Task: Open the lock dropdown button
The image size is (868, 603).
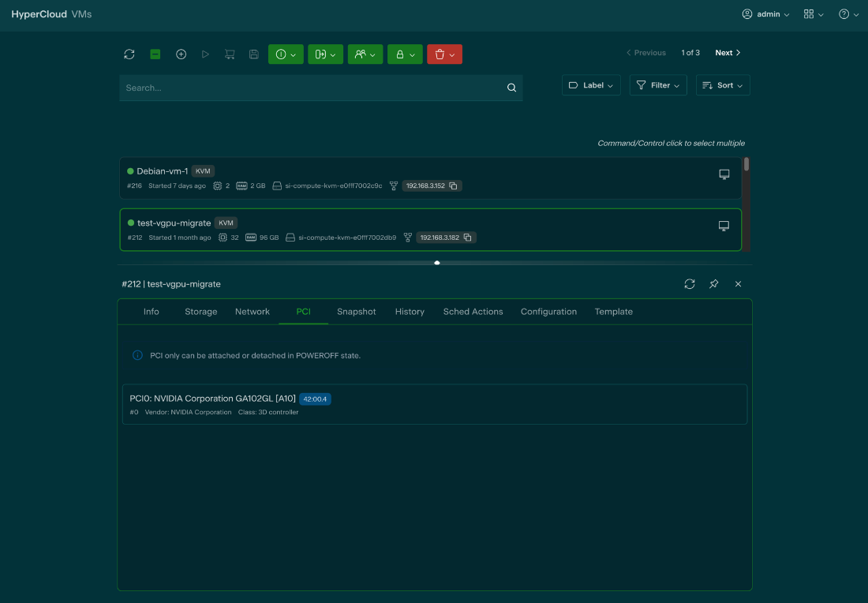Action: (x=405, y=54)
